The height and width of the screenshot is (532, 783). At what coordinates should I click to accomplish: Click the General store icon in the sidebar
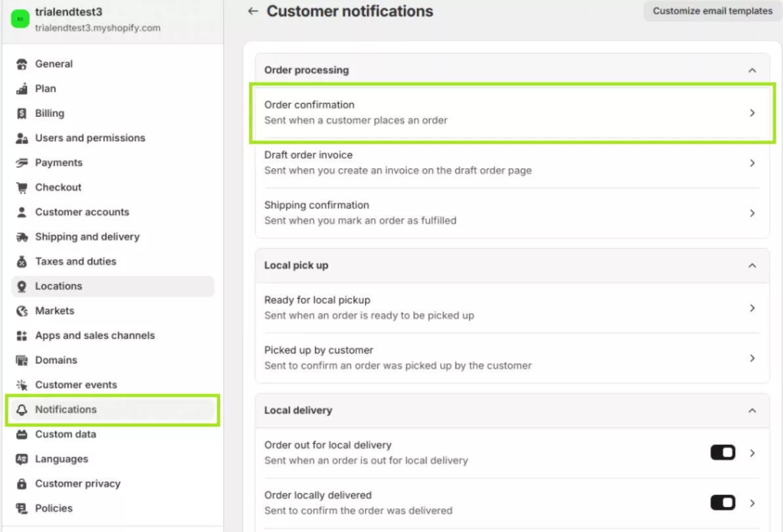pos(22,64)
